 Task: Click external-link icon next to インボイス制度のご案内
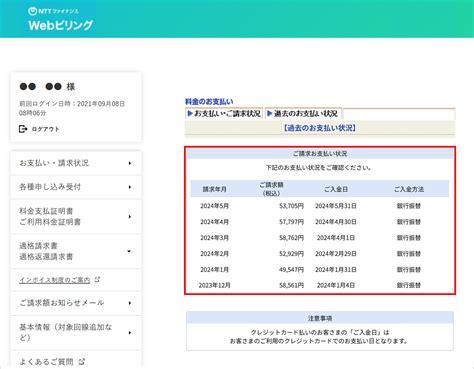[97, 279]
